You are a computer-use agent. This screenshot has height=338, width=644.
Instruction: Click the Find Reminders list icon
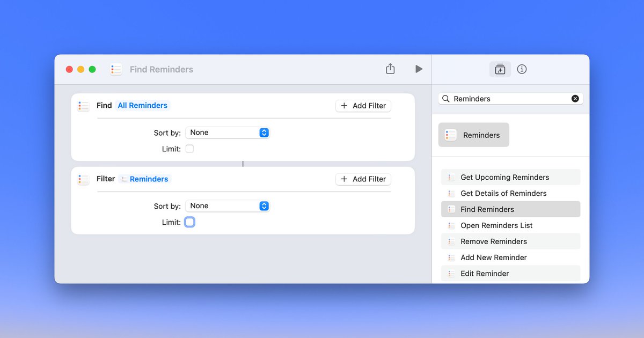[x=451, y=209]
